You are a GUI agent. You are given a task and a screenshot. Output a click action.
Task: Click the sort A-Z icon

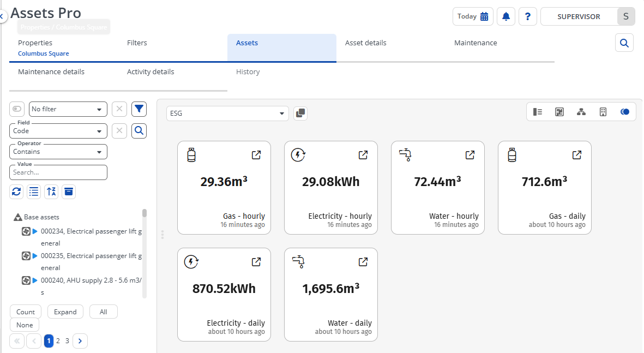click(x=51, y=191)
